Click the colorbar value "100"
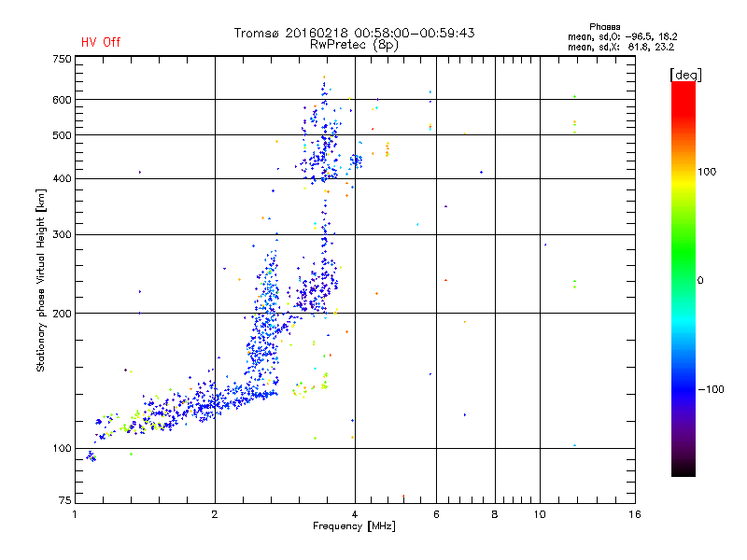The width and height of the screenshot is (747, 560). pos(707,172)
